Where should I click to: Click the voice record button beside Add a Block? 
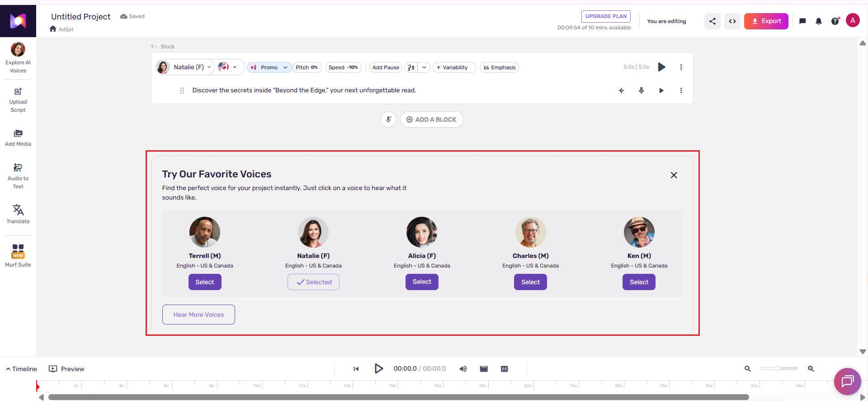coord(388,119)
